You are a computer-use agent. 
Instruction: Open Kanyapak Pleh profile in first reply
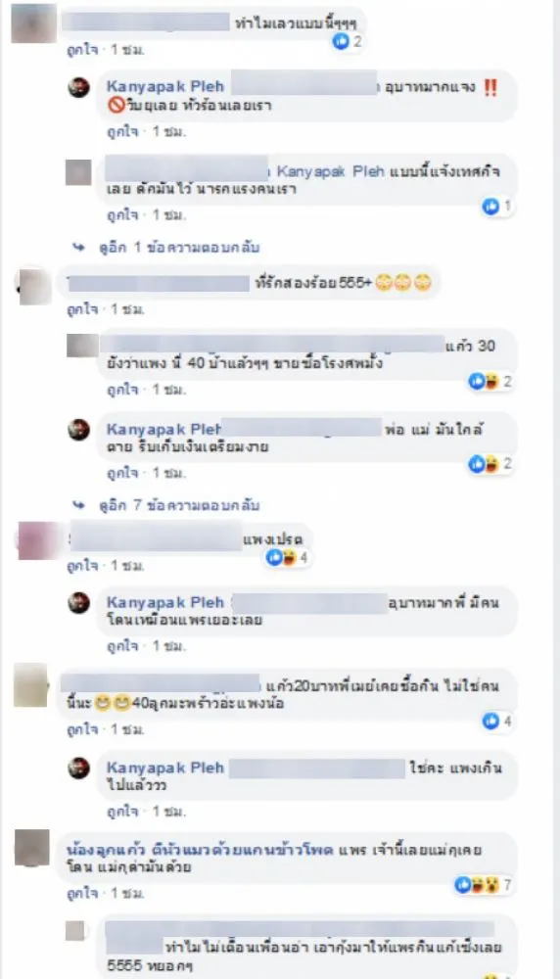click(x=164, y=86)
